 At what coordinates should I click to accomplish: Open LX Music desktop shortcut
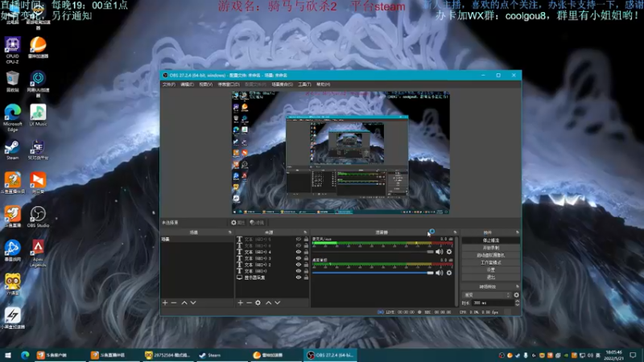[38, 115]
